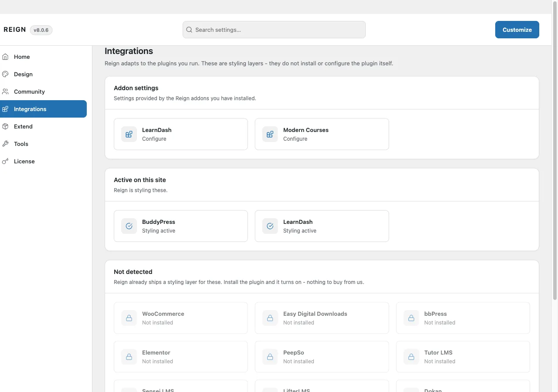Image resolution: width=558 pixels, height=392 pixels.
Task: Click the WooCommerce card title
Action: point(163,314)
